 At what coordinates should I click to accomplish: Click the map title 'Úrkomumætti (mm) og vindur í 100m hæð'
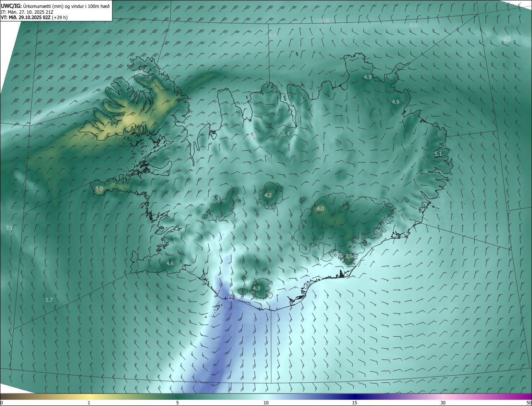66,6
